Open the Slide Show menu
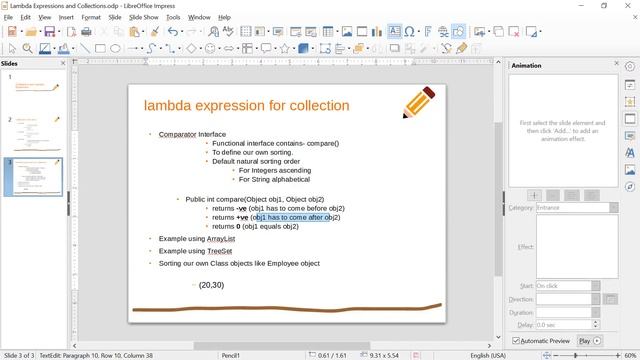Viewport: 640px width, 360px height. tap(144, 17)
